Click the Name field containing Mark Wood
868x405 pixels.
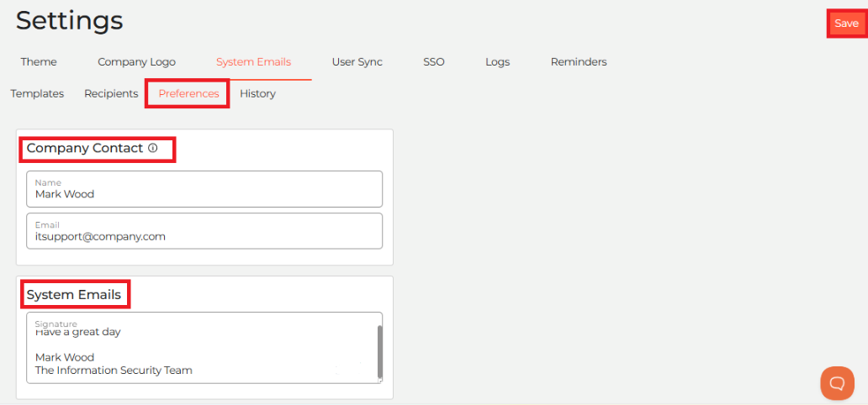tap(204, 189)
